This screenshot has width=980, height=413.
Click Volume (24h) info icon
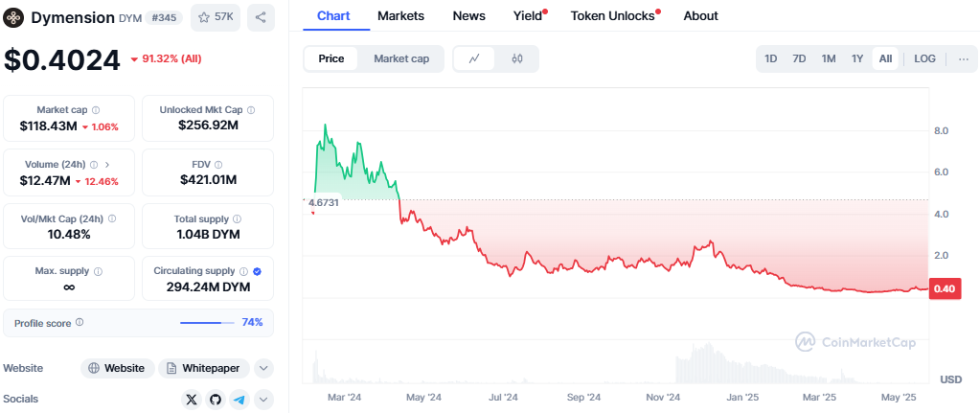[94, 165]
